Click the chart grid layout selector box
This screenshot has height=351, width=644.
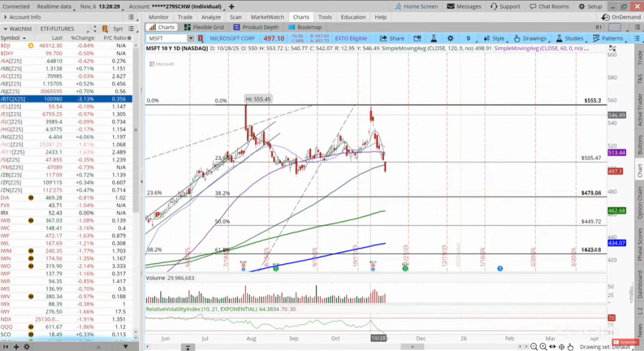tap(614, 27)
